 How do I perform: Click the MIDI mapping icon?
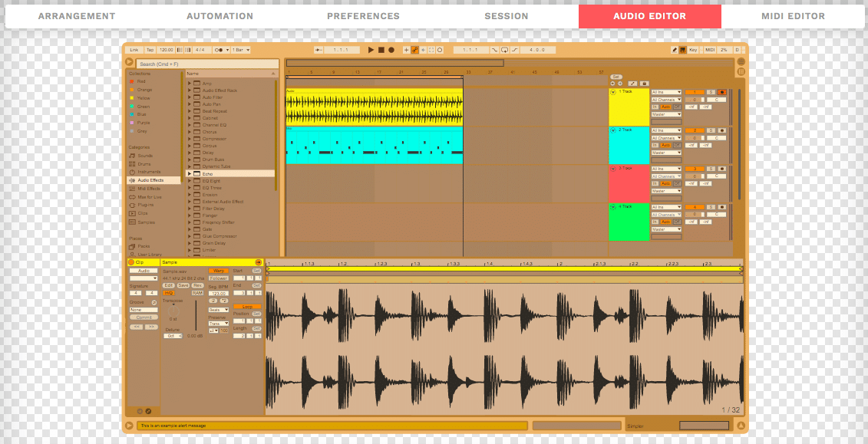pos(711,49)
